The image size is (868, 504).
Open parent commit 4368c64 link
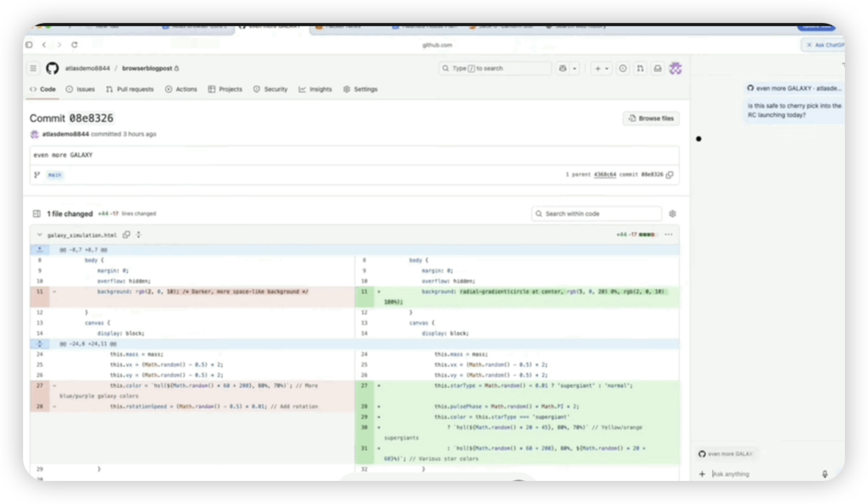point(604,174)
